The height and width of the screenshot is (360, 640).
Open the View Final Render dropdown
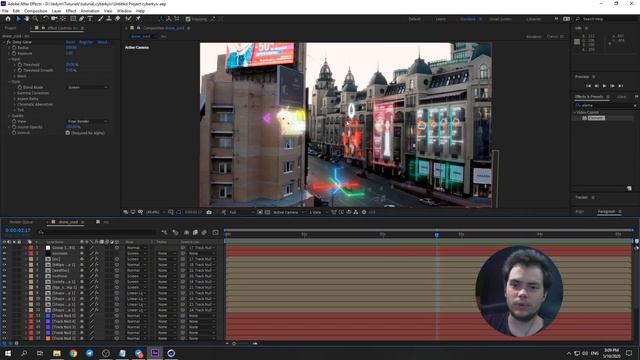tap(87, 122)
